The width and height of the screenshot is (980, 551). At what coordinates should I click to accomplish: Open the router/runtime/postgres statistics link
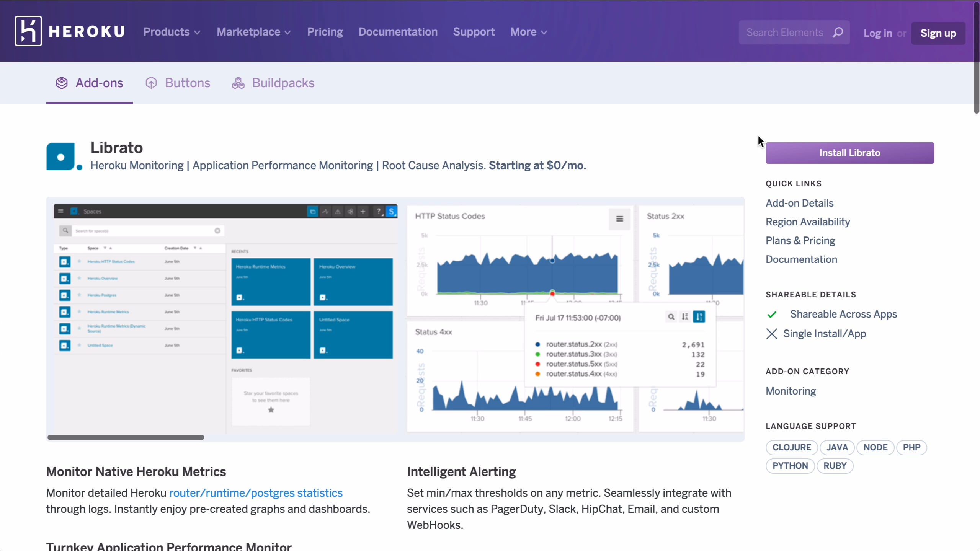click(x=256, y=493)
